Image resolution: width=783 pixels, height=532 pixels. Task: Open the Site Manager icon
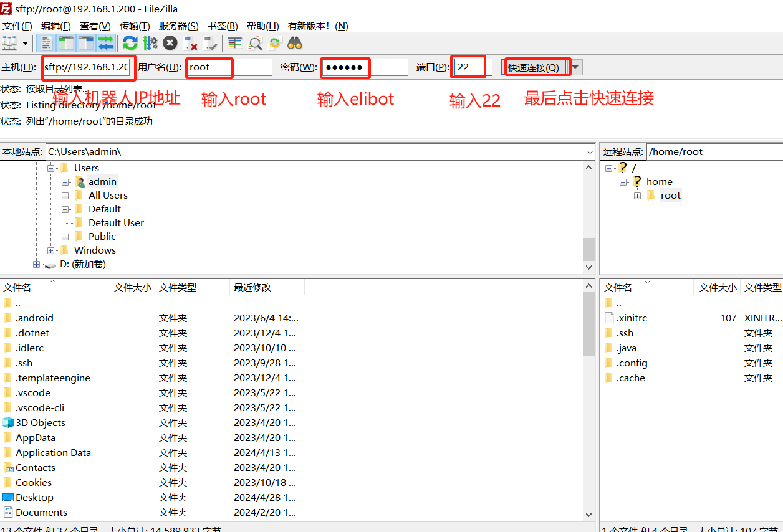point(9,43)
